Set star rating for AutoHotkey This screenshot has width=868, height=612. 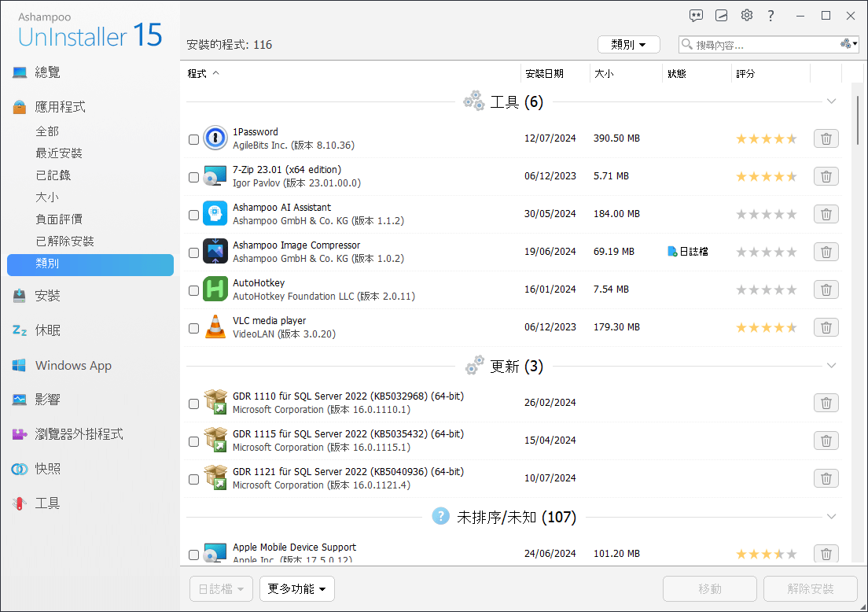tap(766, 289)
